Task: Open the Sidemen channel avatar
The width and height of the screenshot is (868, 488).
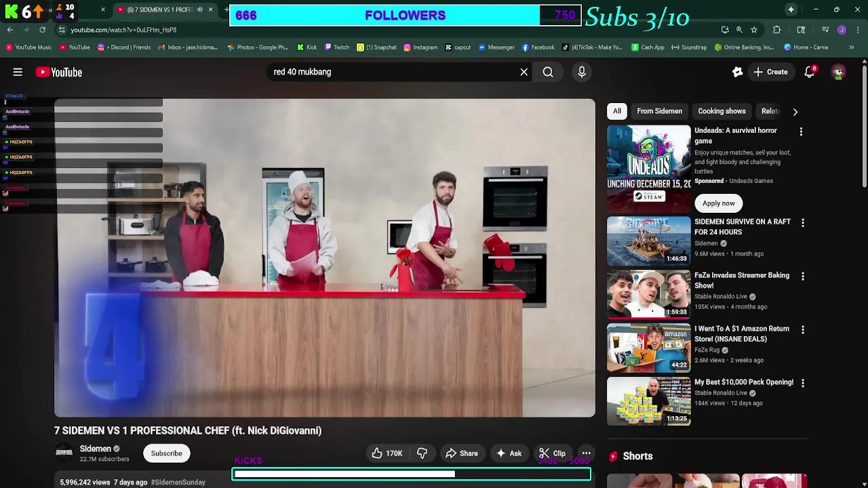Action: (64, 453)
